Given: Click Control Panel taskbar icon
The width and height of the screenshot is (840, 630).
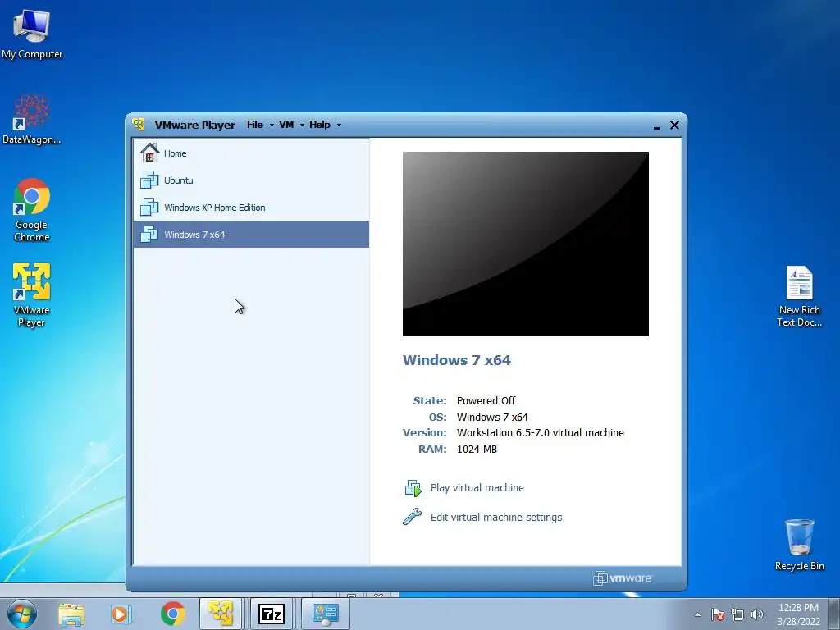Looking at the screenshot, I should pyautogui.click(x=325, y=614).
